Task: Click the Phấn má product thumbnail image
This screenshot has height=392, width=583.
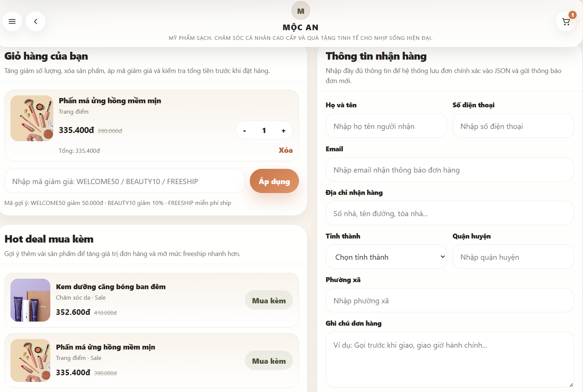Action: (32, 118)
